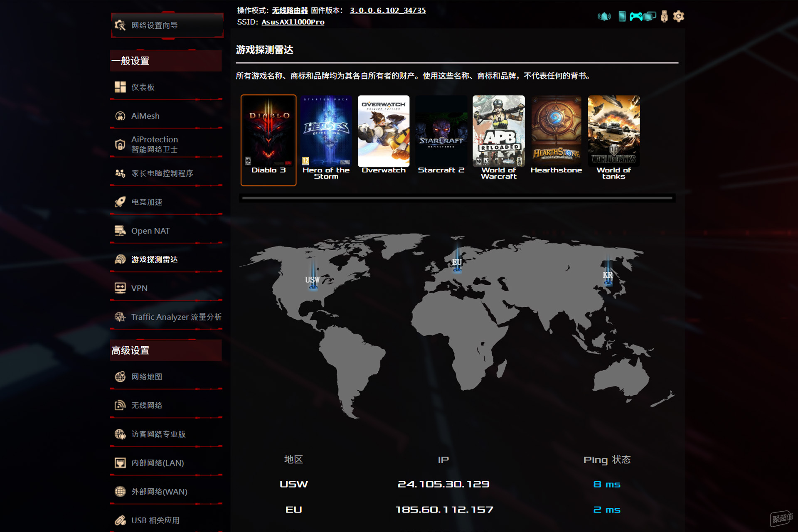Click the AiProtection shield icon

120,144
